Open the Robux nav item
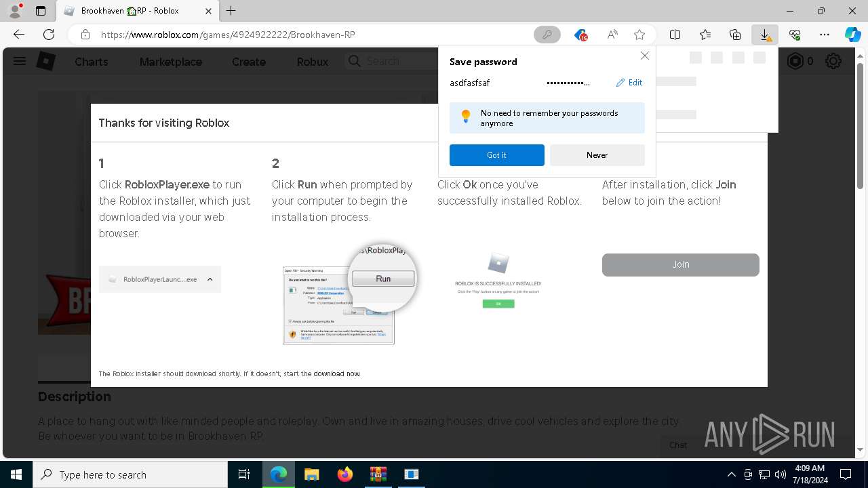Viewport: 868px width, 488px height. pyautogui.click(x=313, y=62)
